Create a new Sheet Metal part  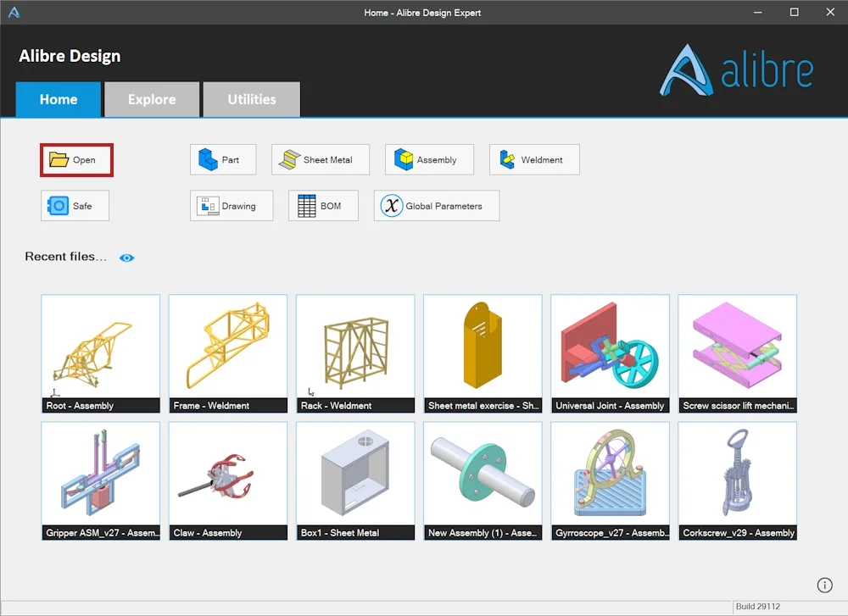point(321,159)
